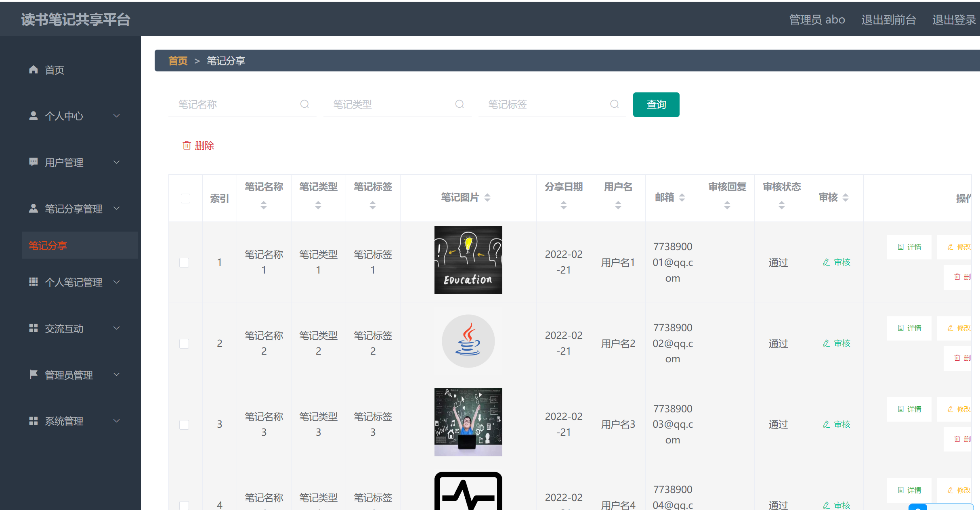980x510 pixels.
Task: Click 审核 pencil icon for row 1
Action: point(826,263)
